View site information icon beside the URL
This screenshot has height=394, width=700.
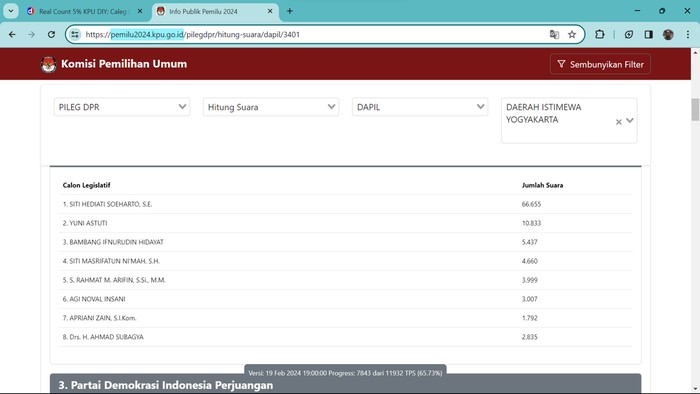[x=75, y=34]
